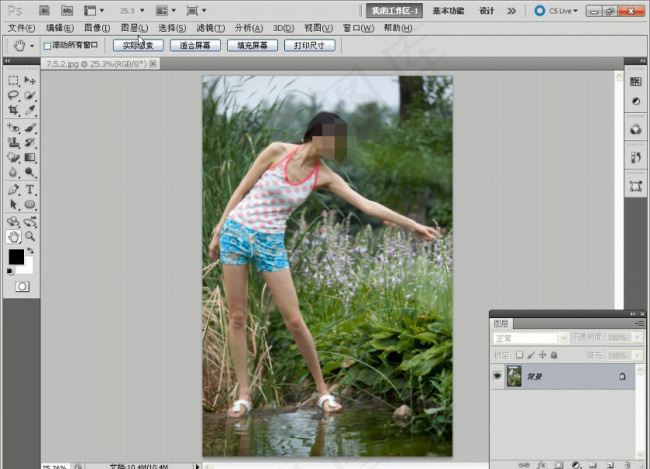Select the Eyedropper tool
This screenshot has width=650, height=469.
[30, 110]
